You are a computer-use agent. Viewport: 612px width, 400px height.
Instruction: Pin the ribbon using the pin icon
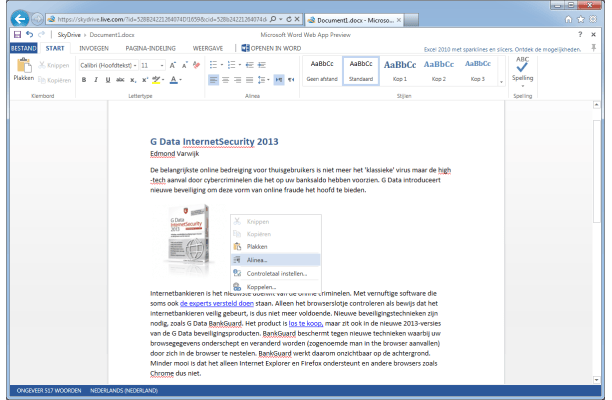594,48
